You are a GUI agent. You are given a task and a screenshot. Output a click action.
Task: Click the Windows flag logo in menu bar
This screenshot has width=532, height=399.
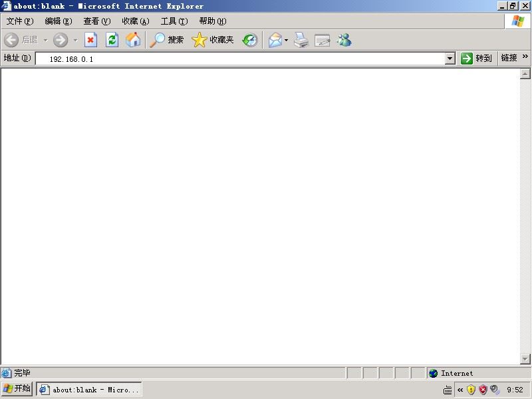coord(518,21)
